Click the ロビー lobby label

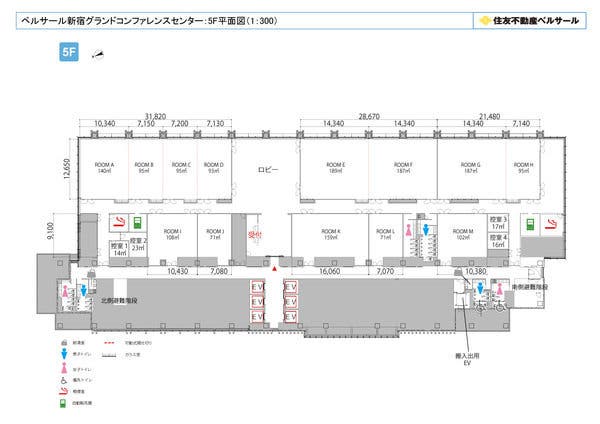click(x=267, y=168)
